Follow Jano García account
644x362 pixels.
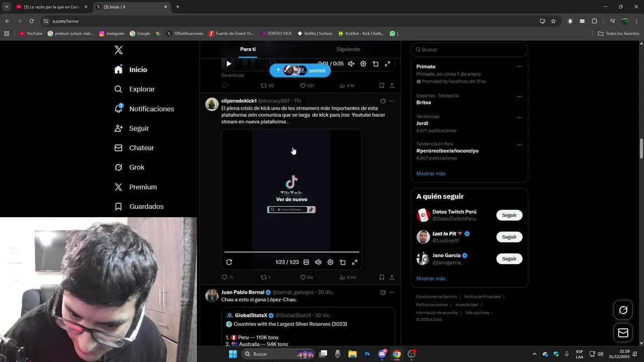tap(509, 259)
